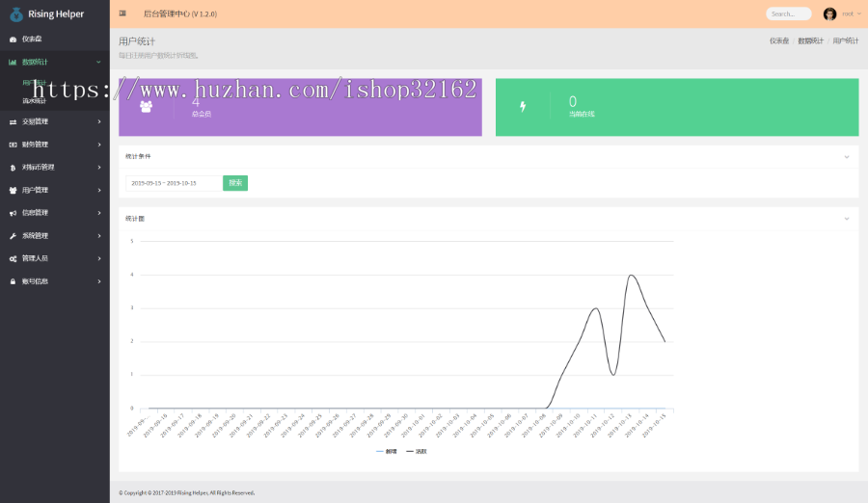The image size is (868, 503).
Task: Toggle the 活跃 series in the chart legend
Action: (x=417, y=452)
